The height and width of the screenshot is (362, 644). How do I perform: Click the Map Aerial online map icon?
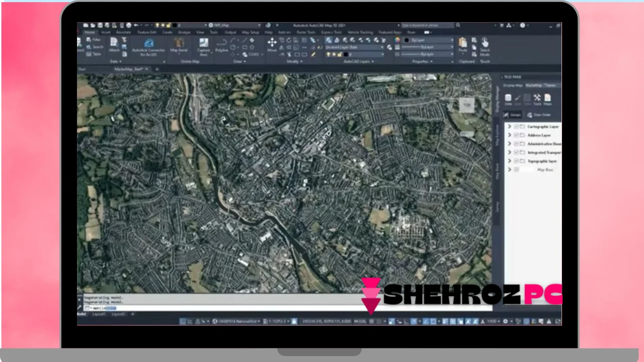(179, 46)
